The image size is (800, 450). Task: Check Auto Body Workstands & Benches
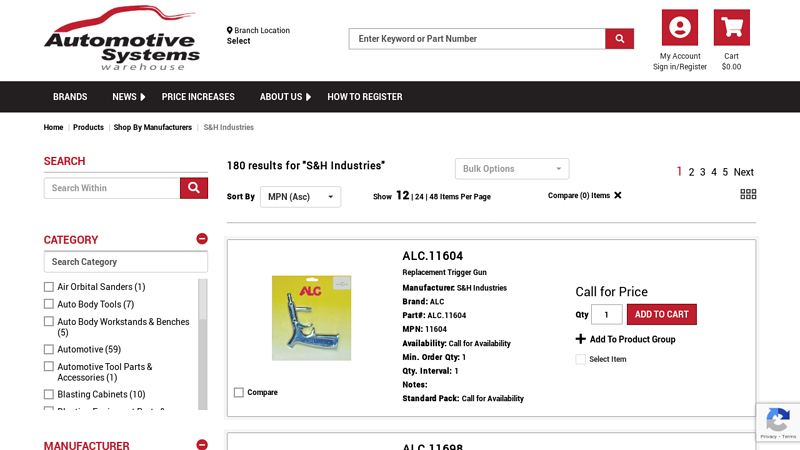pyautogui.click(x=48, y=321)
